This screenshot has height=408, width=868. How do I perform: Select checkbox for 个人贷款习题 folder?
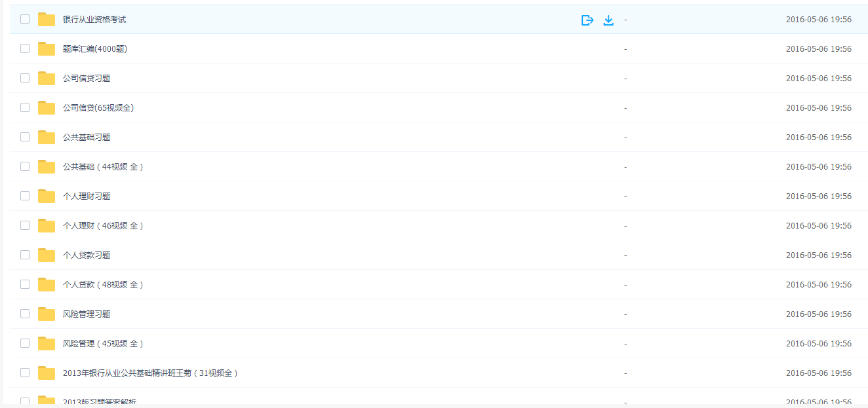coord(25,255)
